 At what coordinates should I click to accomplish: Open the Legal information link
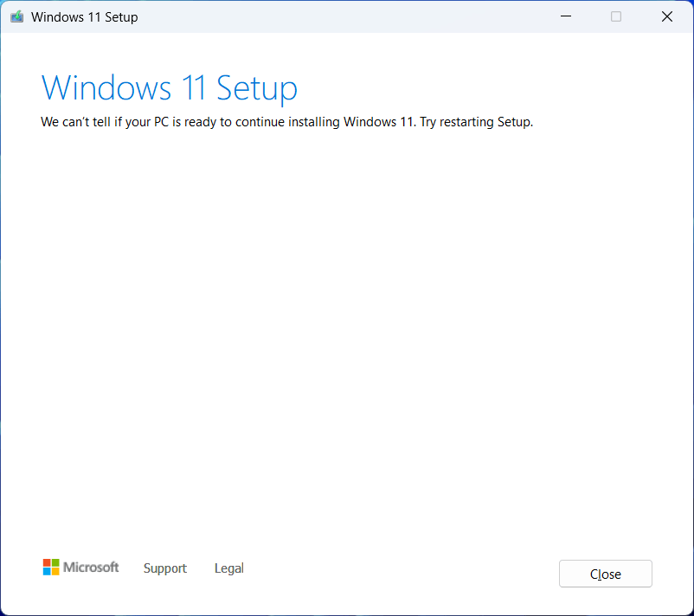pyautogui.click(x=228, y=568)
